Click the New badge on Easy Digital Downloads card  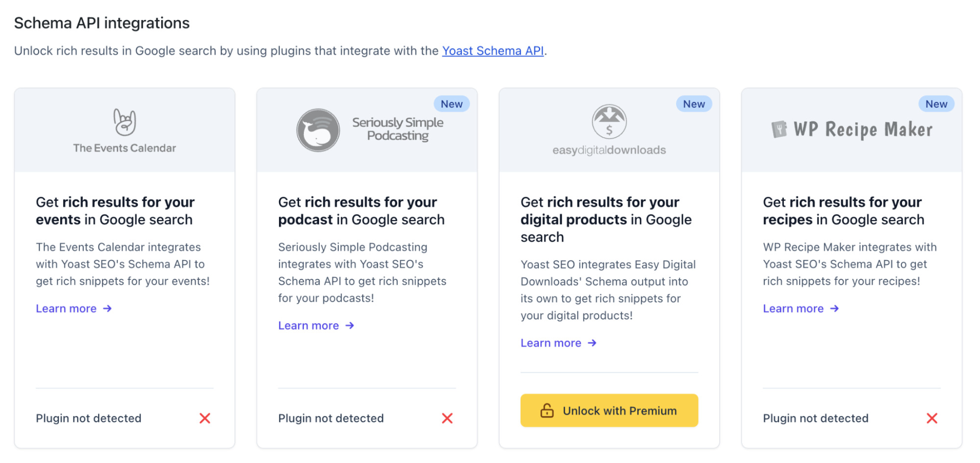click(693, 103)
